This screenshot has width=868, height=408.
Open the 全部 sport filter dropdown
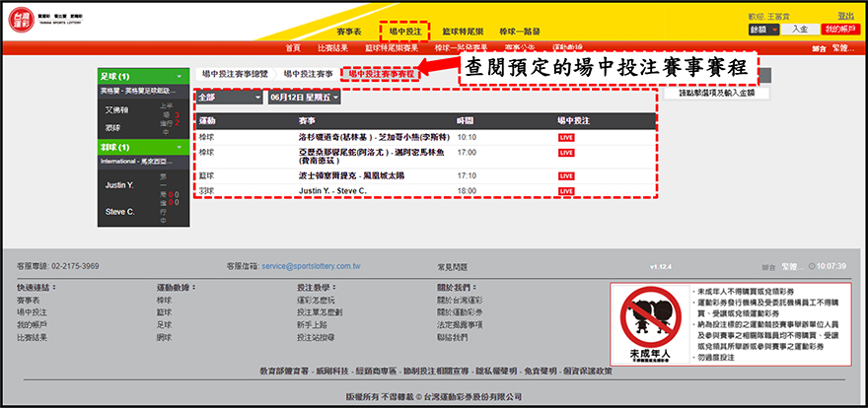pyautogui.click(x=229, y=98)
